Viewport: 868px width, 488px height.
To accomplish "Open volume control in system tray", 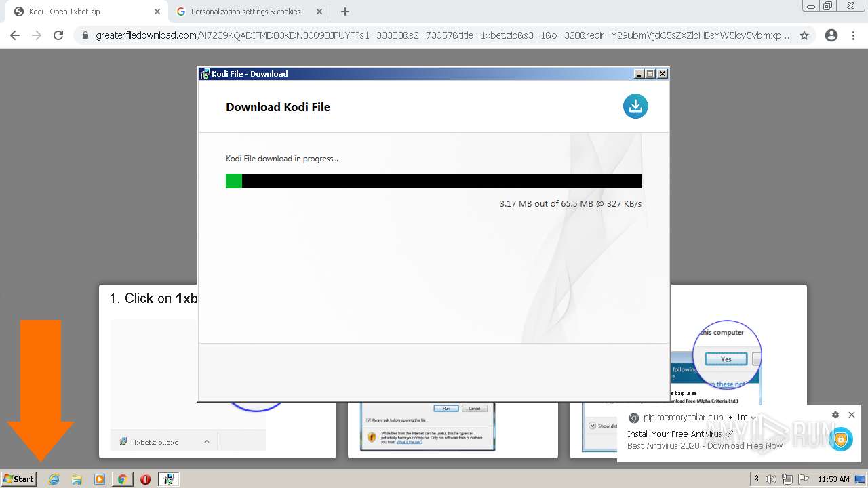I will (771, 479).
